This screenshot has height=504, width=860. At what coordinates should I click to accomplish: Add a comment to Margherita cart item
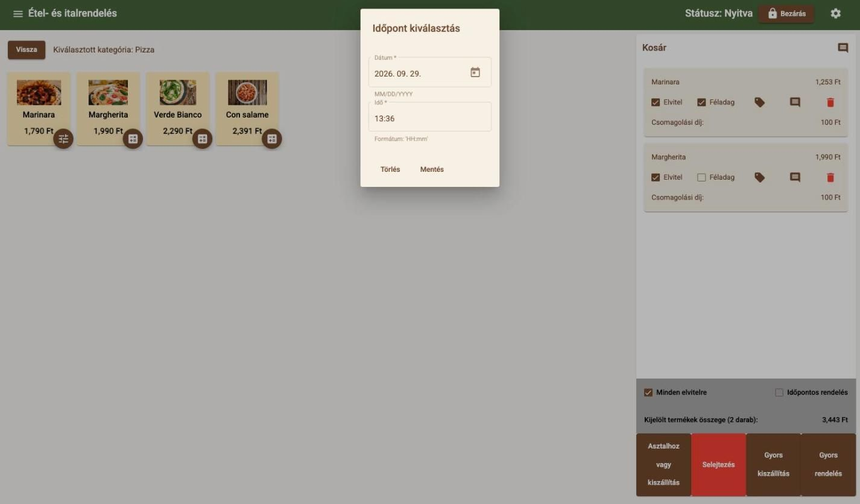point(795,177)
